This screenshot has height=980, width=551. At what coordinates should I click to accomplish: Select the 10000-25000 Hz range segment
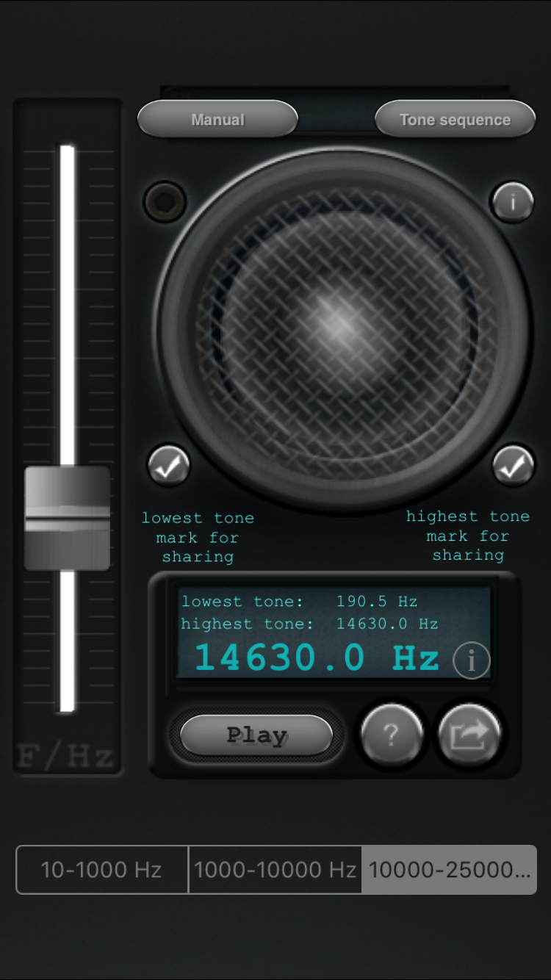coord(449,870)
